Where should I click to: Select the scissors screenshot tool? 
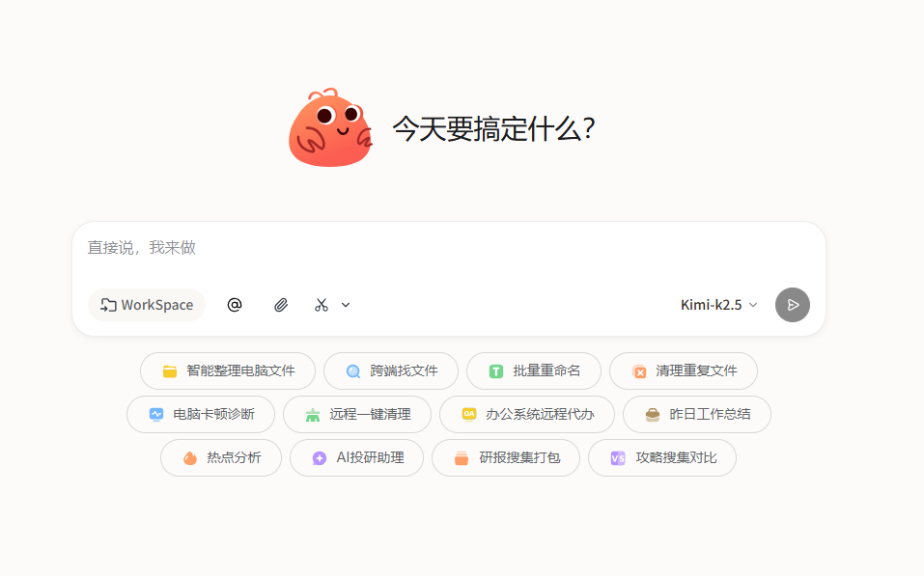click(321, 305)
